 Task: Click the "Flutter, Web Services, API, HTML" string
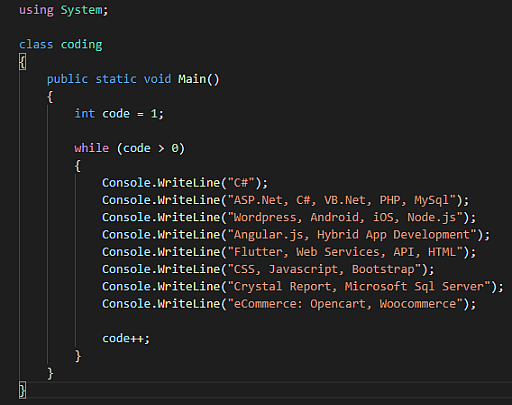[345, 252]
